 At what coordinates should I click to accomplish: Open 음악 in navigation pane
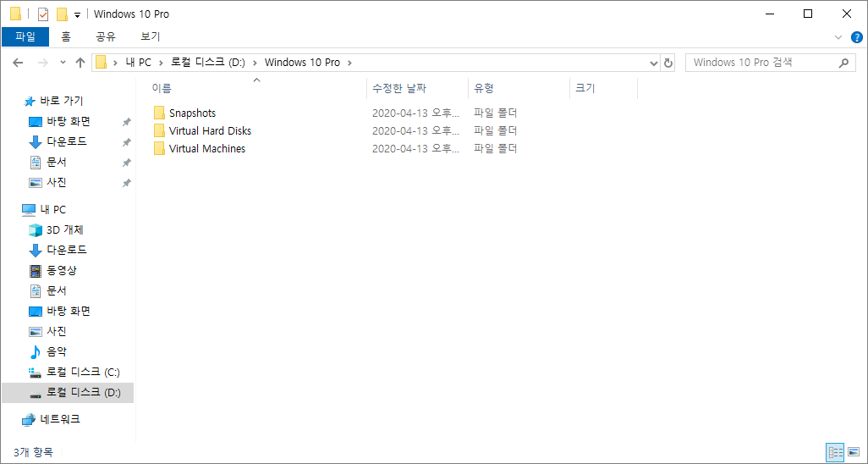pos(57,351)
